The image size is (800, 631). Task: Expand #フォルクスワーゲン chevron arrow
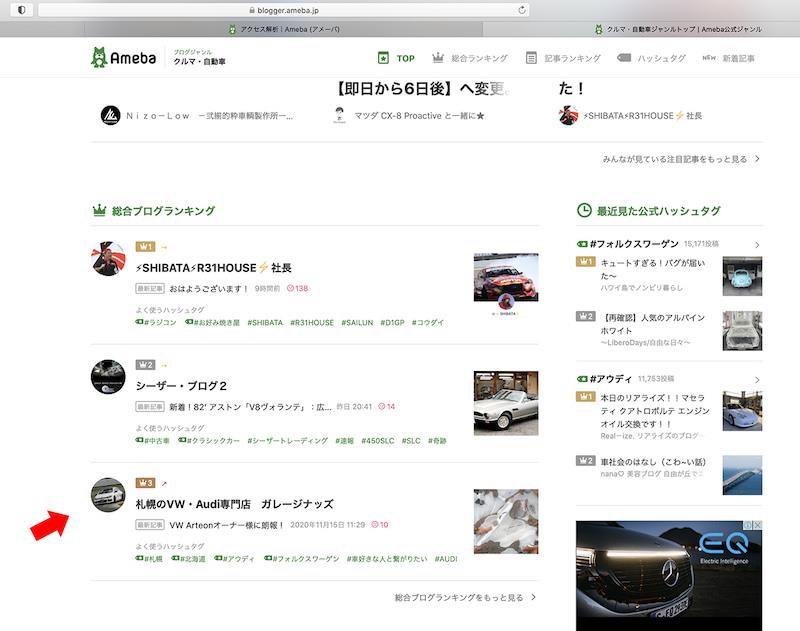click(757, 245)
